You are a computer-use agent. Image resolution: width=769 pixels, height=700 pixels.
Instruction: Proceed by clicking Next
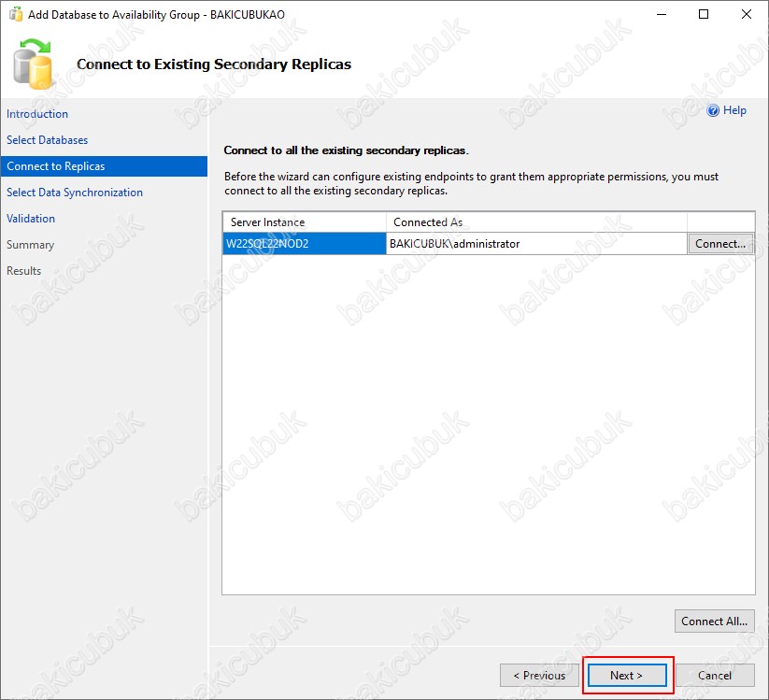coord(627,676)
